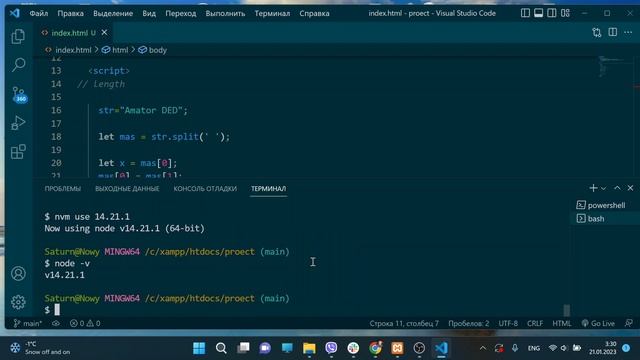Open Windows Start button on taskbar

[199, 348]
